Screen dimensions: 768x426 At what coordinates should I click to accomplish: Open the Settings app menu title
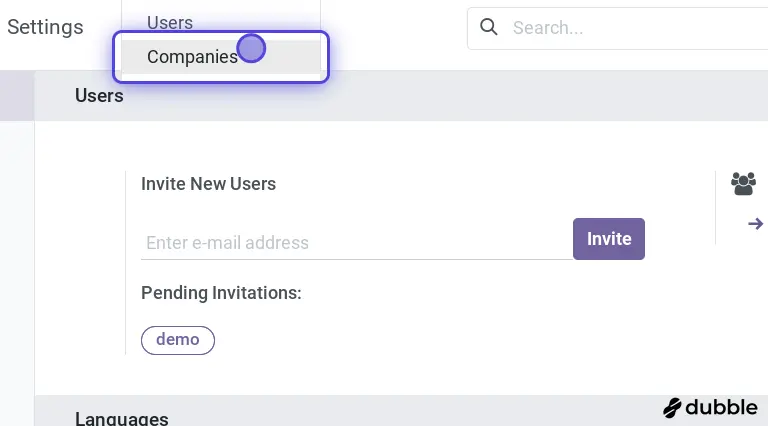coord(45,27)
